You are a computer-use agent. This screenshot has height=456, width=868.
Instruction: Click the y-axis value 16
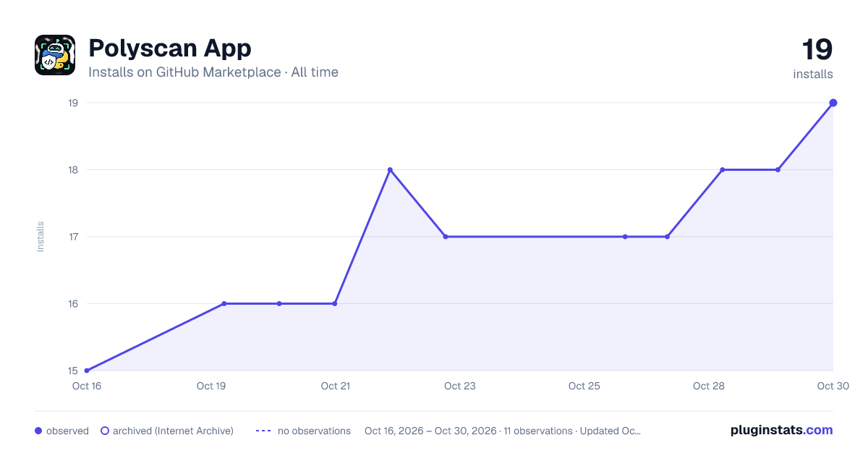point(73,304)
